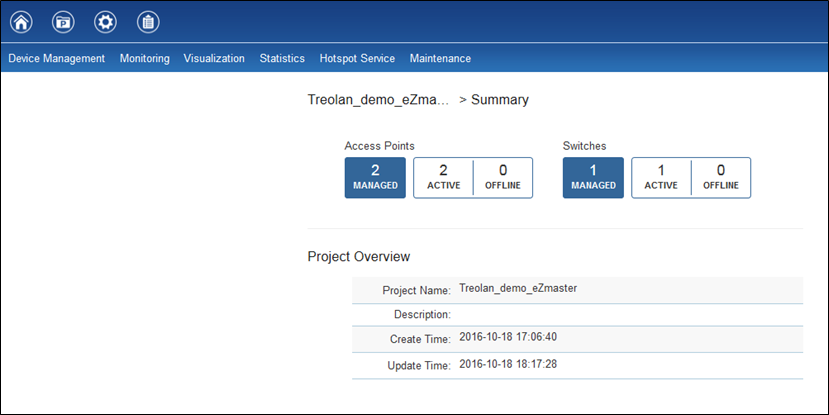The width and height of the screenshot is (829, 415).
Task: Open the Settings gear icon
Action: (106, 22)
